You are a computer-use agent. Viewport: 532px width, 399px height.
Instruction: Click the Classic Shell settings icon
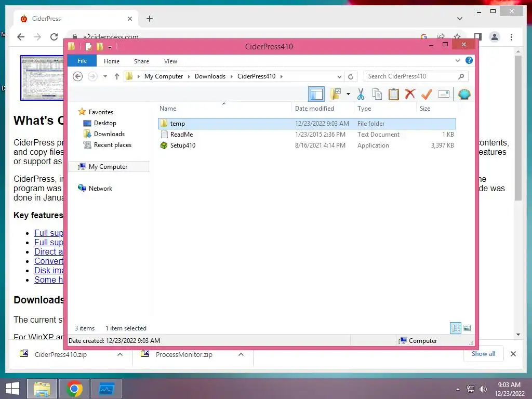464,94
